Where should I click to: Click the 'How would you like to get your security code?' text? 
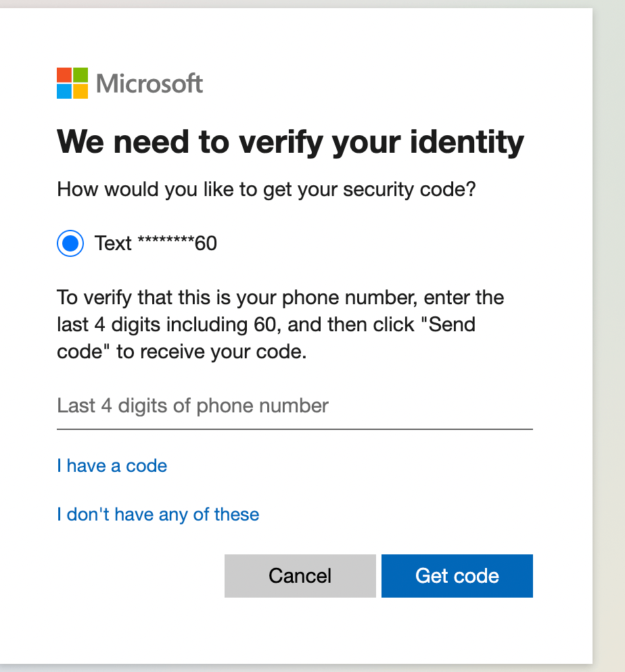point(267,189)
